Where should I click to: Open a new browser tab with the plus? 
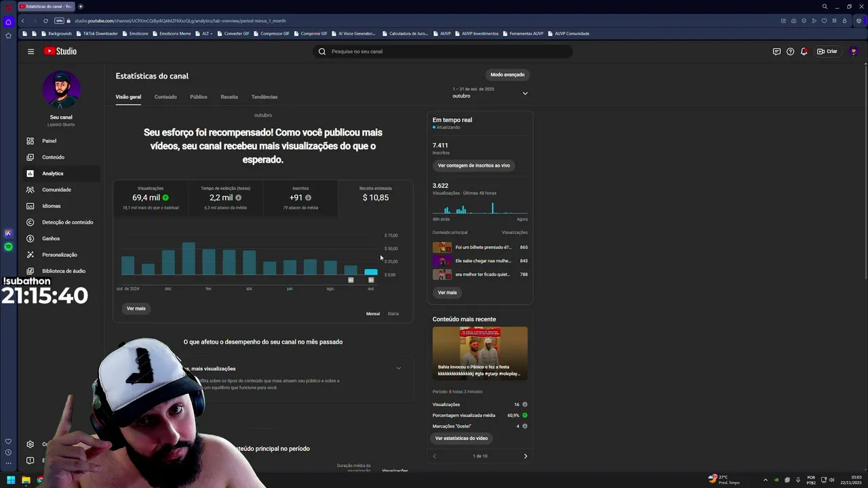[x=81, y=6]
